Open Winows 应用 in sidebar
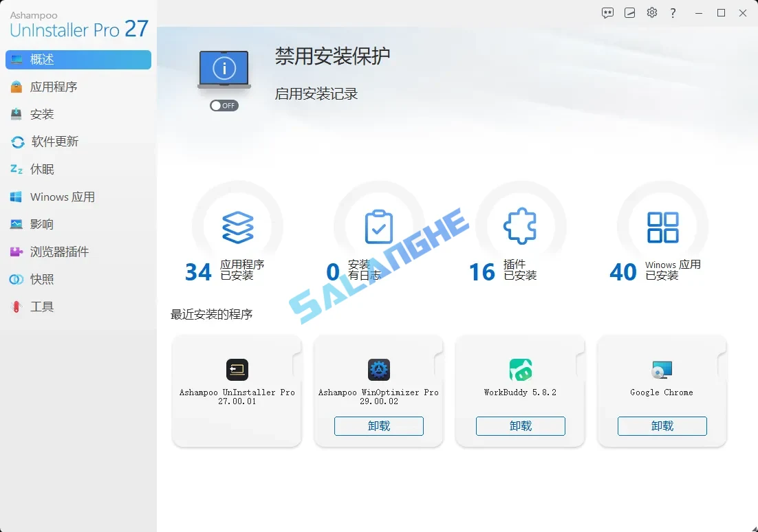The width and height of the screenshot is (758, 532). (78, 197)
